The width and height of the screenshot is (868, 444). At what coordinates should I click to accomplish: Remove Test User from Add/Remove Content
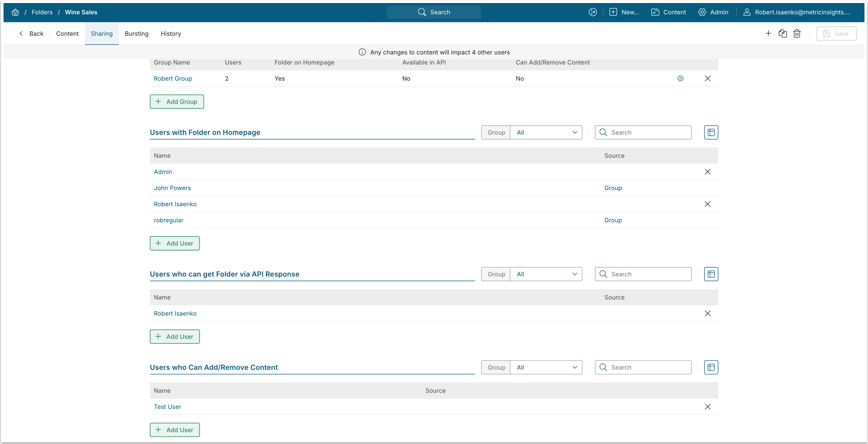pyautogui.click(x=707, y=407)
